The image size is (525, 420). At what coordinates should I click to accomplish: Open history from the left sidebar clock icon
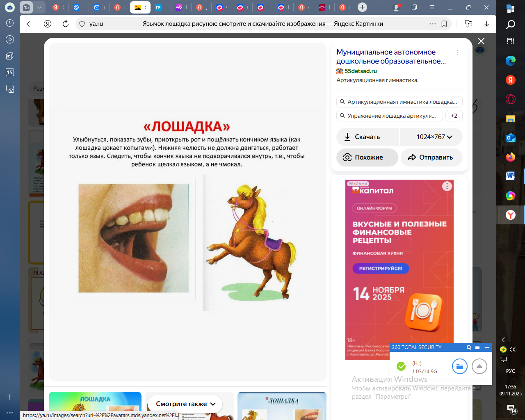point(10,23)
